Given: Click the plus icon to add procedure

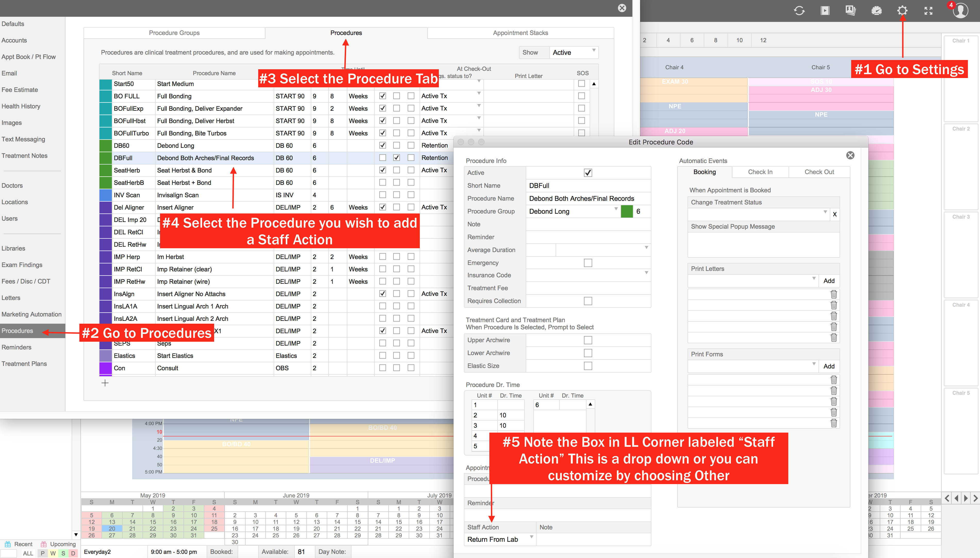Looking at the screenshot, I should point(105,383).
